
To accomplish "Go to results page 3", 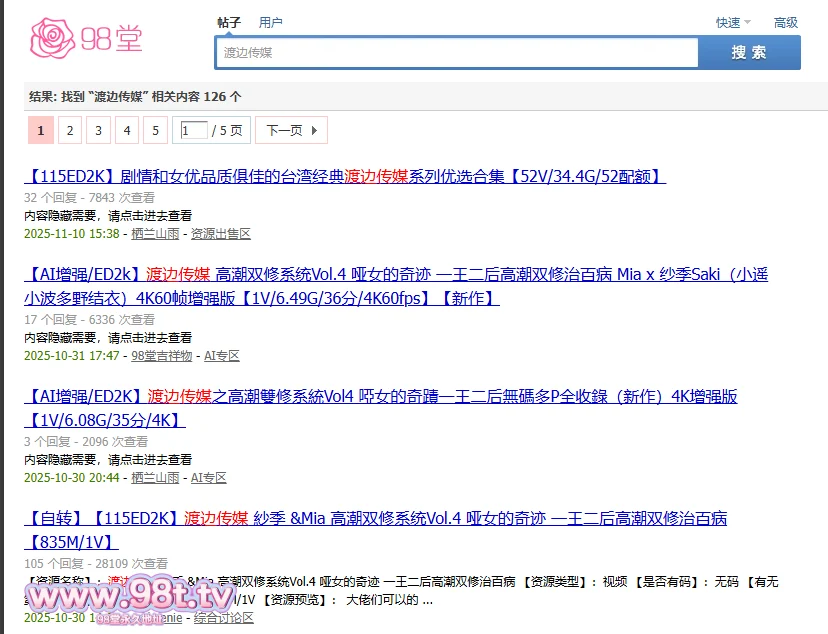I will (x=98, y=130).
